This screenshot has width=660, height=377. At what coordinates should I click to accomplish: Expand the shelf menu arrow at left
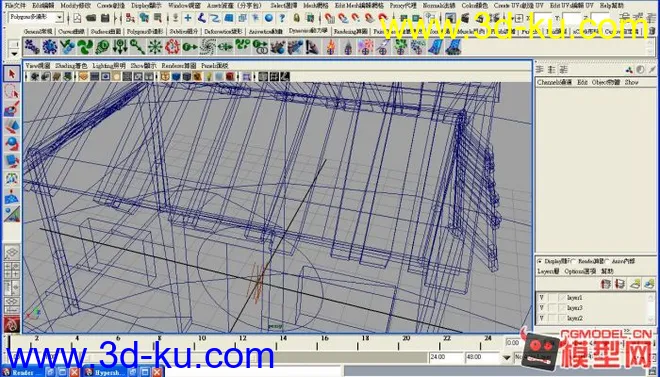(x=14, y=54)
